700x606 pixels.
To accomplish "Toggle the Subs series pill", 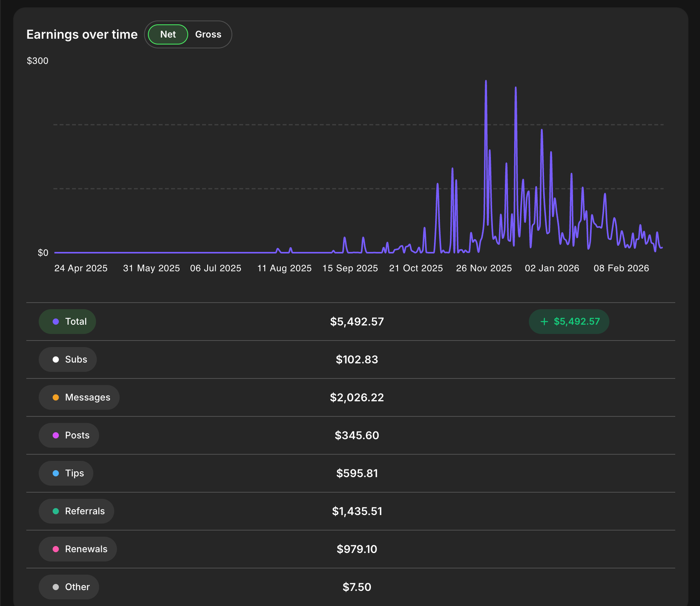I will click(x=68, y=359).
